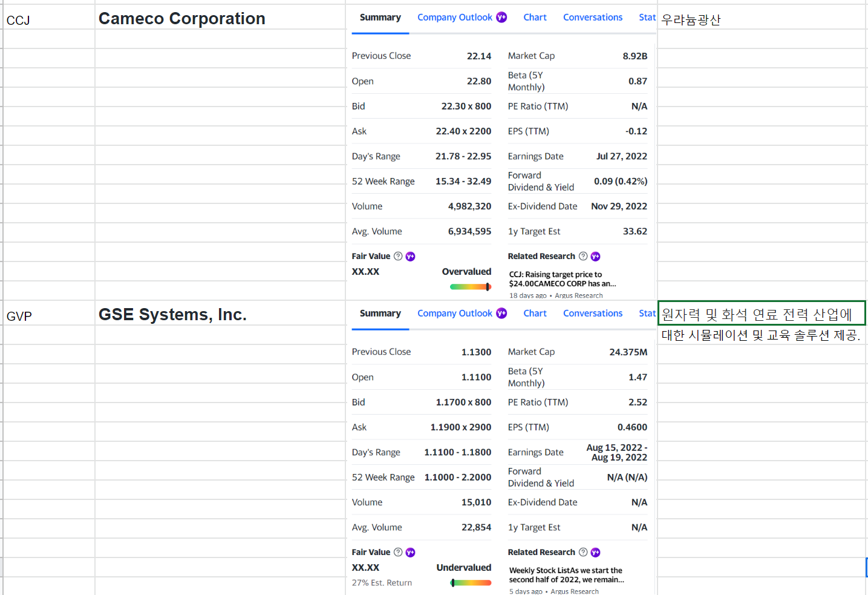
Task: Open the Cameco Company Outlook tab
Action: click(455, 18)
